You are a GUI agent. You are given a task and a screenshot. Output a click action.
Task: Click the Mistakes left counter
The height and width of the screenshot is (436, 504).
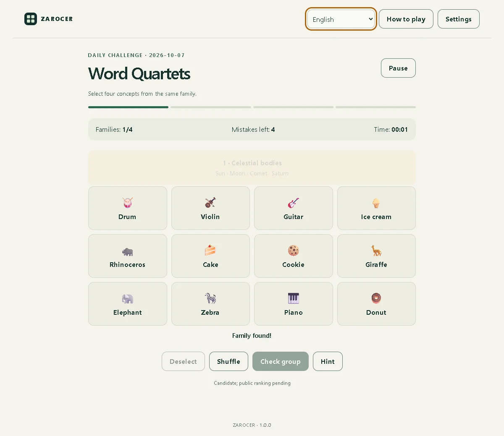253,130
